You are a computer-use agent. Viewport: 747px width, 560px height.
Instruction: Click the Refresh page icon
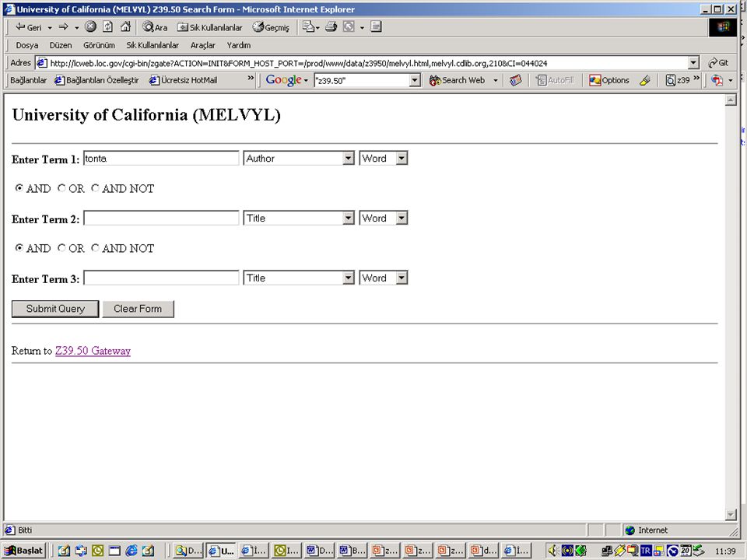108,27
